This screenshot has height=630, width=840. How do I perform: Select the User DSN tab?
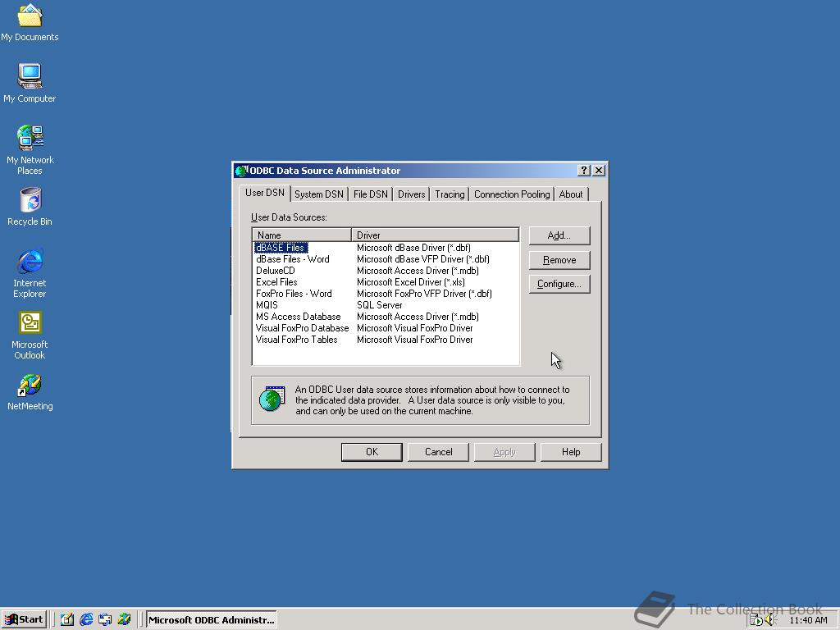pos(265,193)
